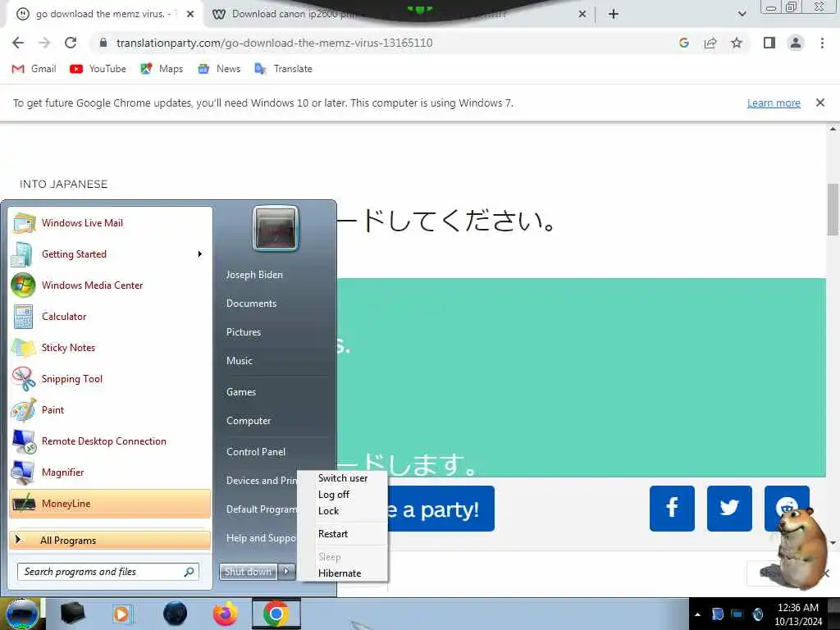840x630 pixels.
Task: Share this page icon
Action: pos(710,43)
